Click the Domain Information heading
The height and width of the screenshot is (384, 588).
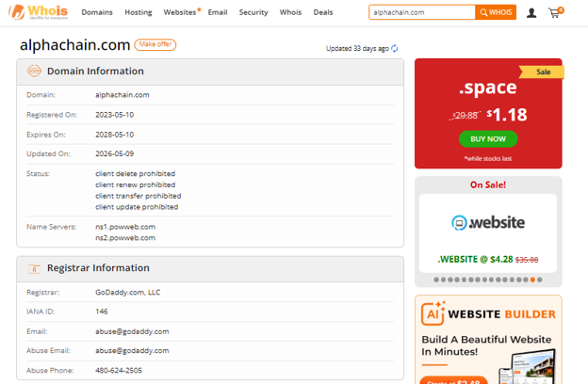[95, 72]
